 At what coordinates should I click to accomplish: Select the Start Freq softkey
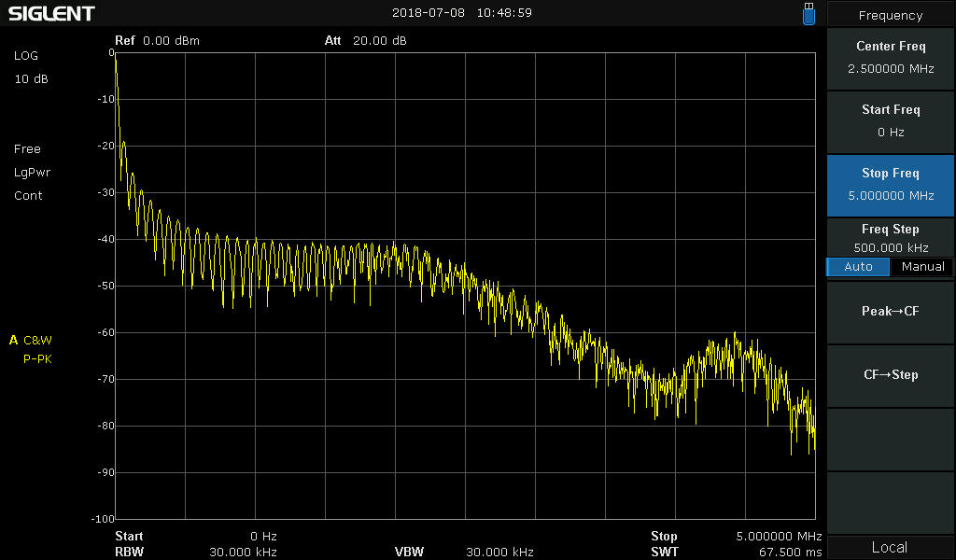point(891,120)
